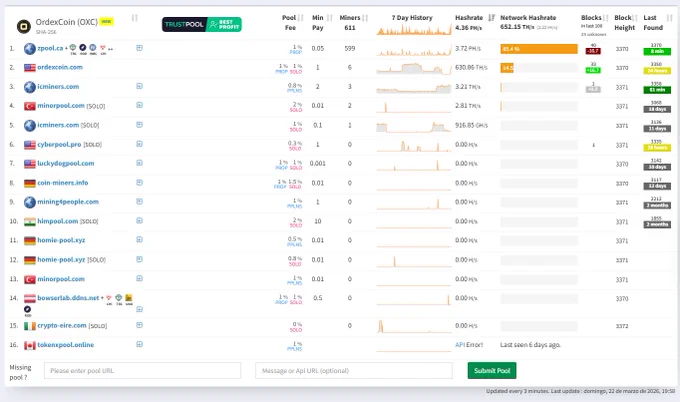Screen dimensions: 680x402
Task: Click the Message or Api URL field
Action: tap(353, 370)
